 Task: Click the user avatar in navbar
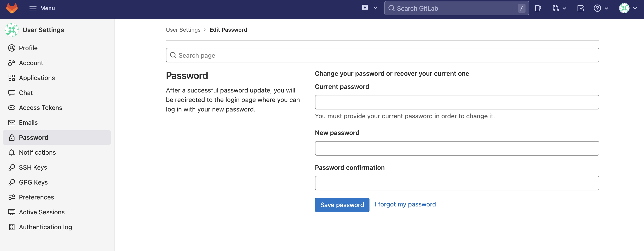tap(624, 8)
